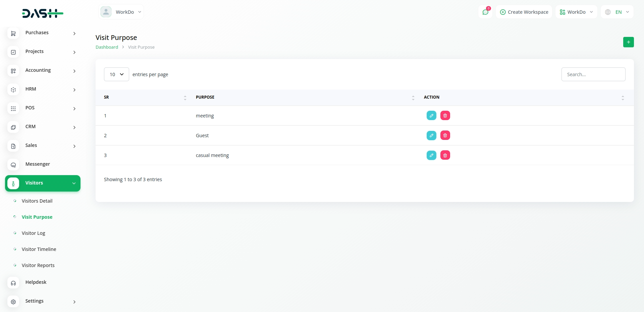Go to Visitor Timeline page
The width and height of the screenshot is (644, 312).
39,249
